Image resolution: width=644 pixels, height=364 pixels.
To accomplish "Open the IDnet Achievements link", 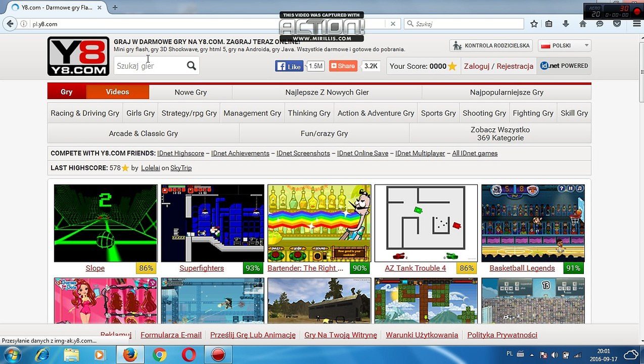I will pos(240,153).
